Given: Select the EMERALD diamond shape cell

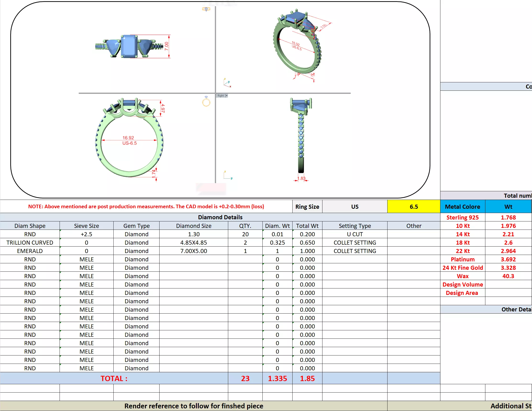Looking at the screenshot, I should pos(30,251).
